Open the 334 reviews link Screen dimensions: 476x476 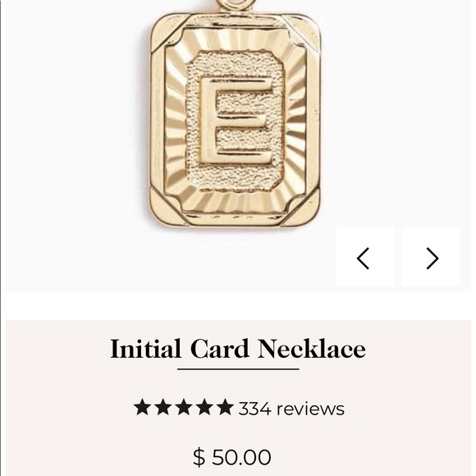point(291,409)
